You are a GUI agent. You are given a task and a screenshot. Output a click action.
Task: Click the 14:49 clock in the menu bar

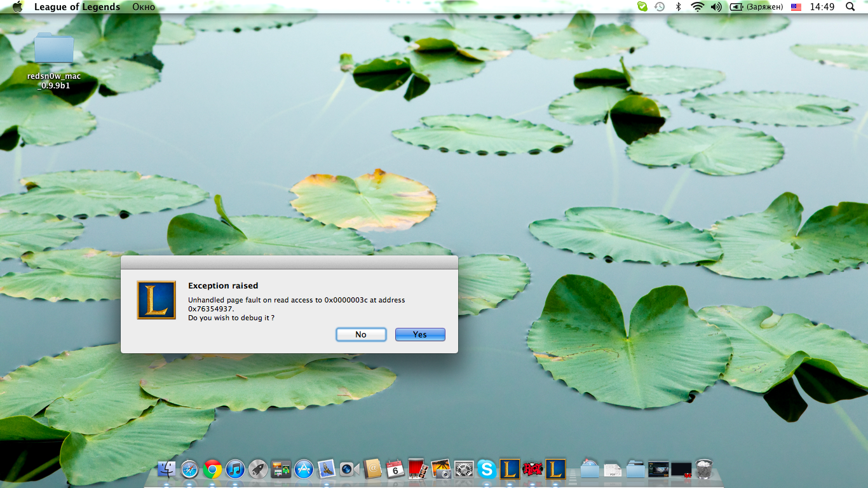pyautogui.click(x=822, y=7)
